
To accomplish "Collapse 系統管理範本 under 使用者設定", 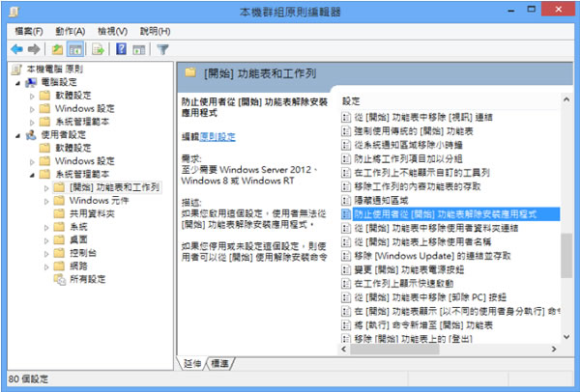I will pyautogui.click(x=32, y=175).
